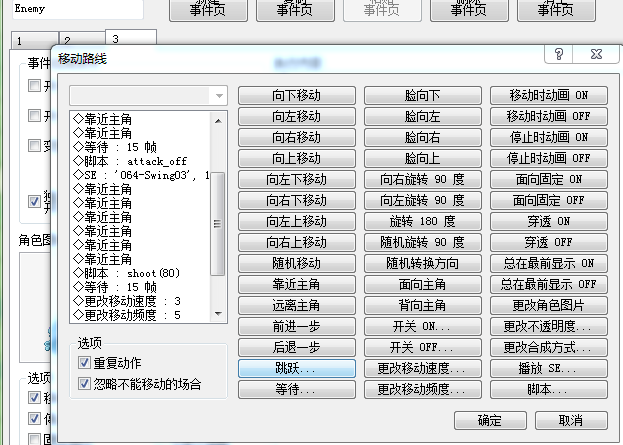Toggle the 忽略不能移动的场合 checkbox

pyautogui.click(x=84, y=384)
